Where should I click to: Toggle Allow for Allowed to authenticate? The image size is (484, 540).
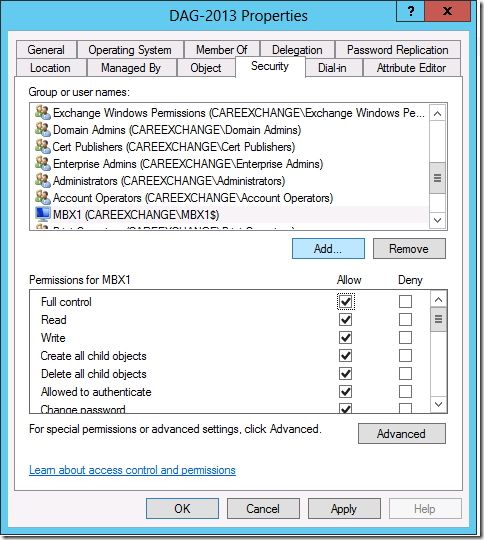[x=346, y=392]
